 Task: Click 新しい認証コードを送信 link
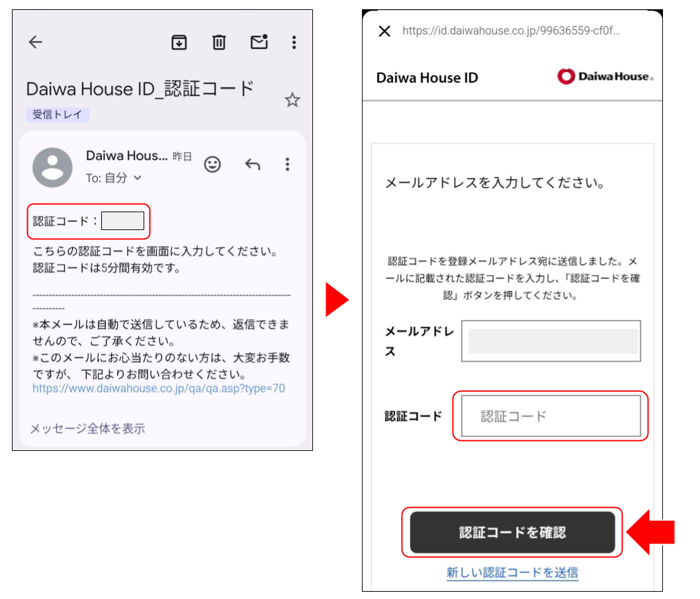[x=512, y=573]
